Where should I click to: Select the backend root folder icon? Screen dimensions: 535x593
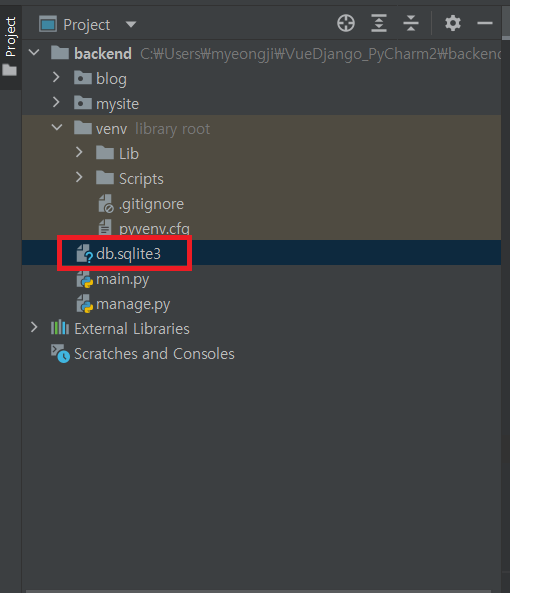pyautogui.click(x=60, y=53)
